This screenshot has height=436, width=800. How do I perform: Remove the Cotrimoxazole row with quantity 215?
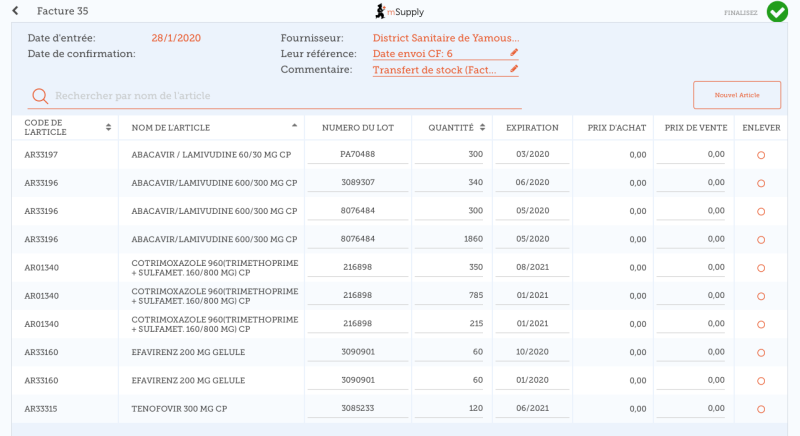click(761, 324)
